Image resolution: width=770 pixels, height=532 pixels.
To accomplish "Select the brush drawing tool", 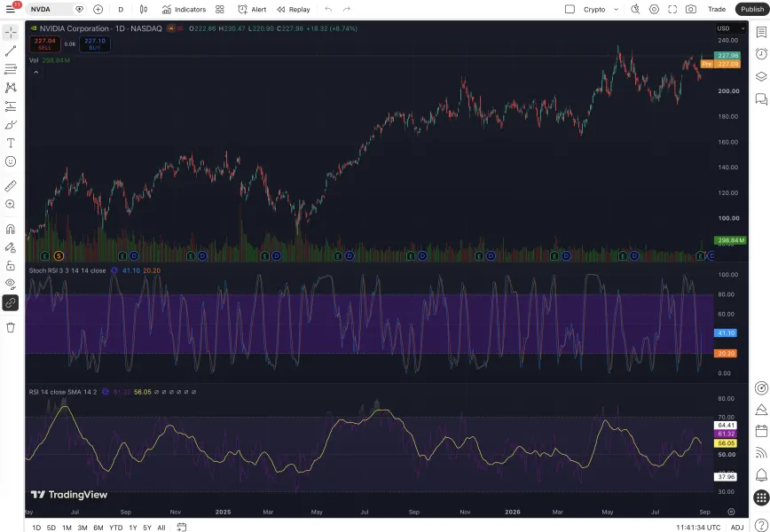I will [11, 125].
